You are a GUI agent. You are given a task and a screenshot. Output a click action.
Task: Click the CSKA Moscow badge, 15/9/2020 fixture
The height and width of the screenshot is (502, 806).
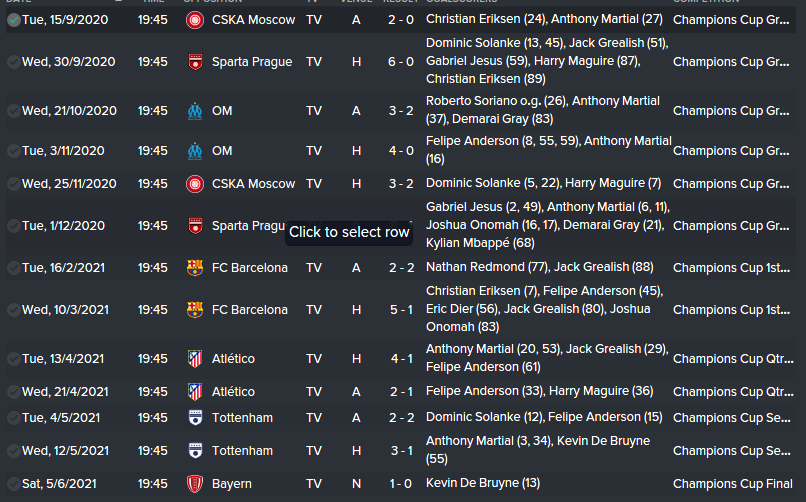pos(194,19)
